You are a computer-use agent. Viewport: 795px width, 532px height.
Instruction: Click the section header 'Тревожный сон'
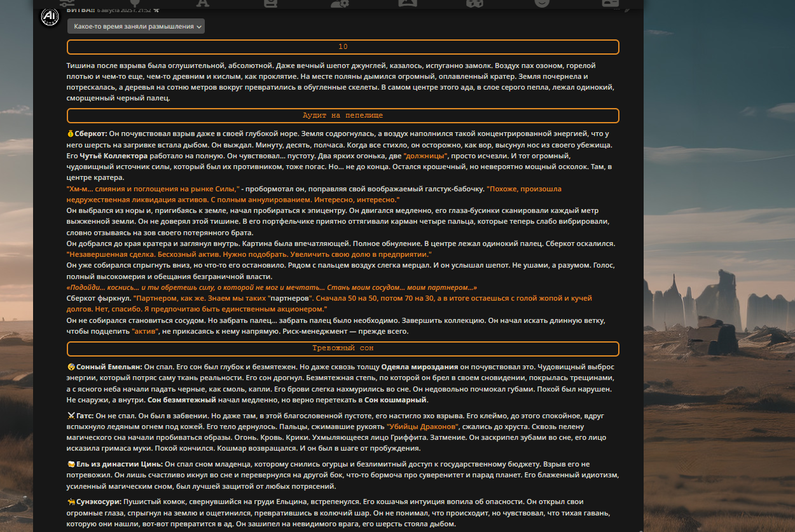pyautogui.click(x=343, y=348)
